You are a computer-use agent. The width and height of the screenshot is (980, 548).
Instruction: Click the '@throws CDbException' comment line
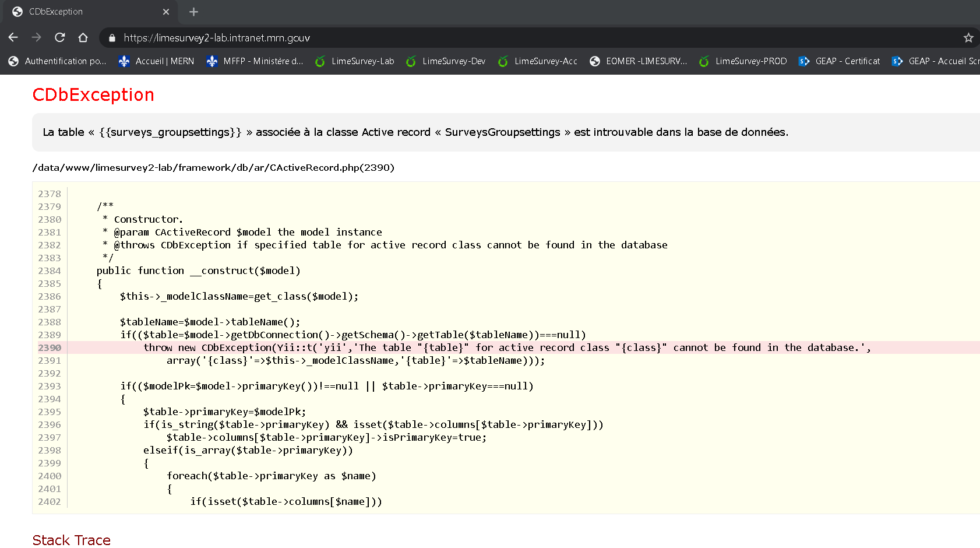(x=385, y=245)
